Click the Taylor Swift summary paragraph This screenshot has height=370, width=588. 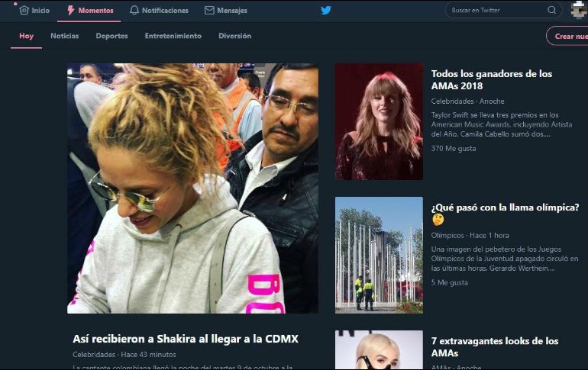pos(502,124)
